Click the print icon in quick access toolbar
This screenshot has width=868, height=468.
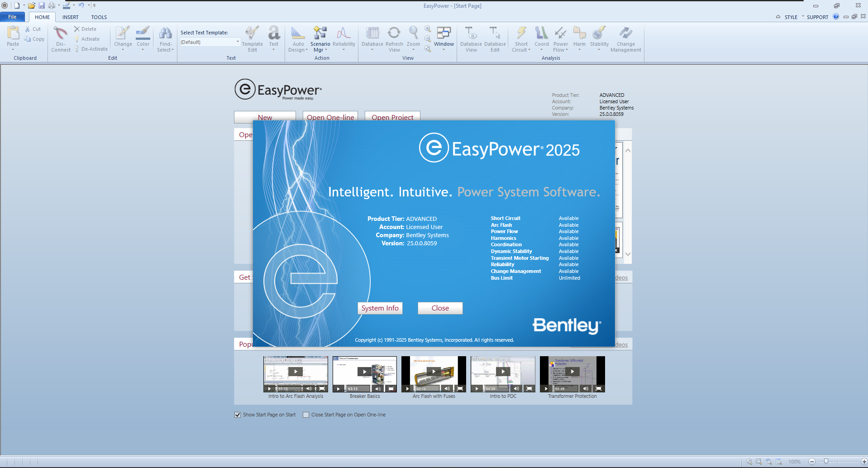point(52,5)
